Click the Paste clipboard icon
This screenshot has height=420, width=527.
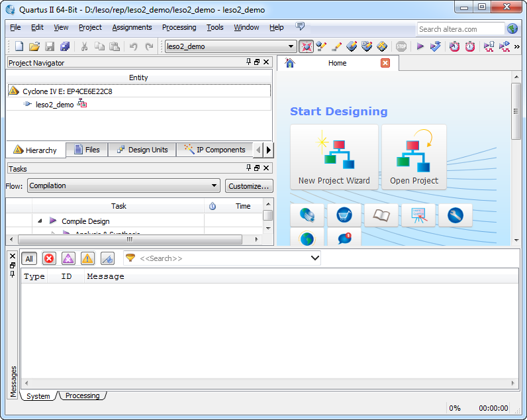(115, 46)
